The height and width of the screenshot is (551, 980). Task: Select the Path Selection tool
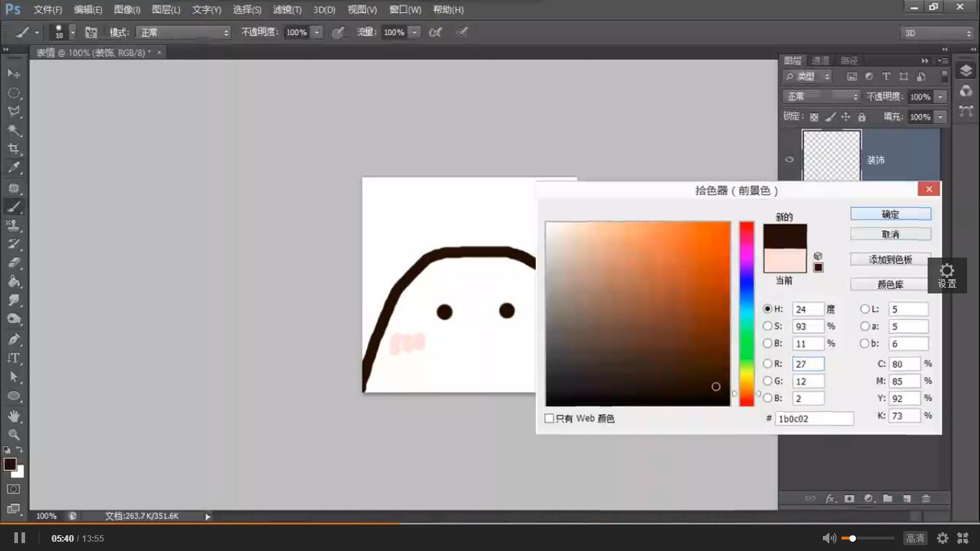14,376
